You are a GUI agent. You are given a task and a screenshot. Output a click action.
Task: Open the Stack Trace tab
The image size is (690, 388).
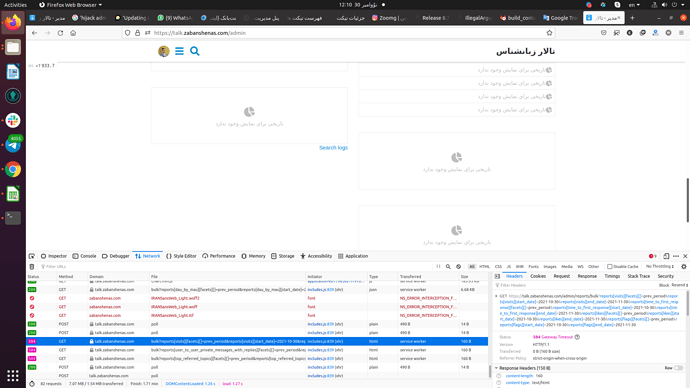639,276
